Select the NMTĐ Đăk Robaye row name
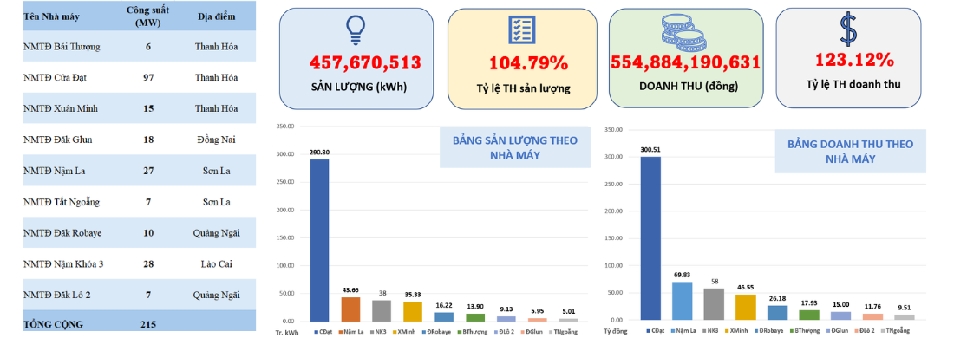Viewport: 980px width, 338px height. (62, 233)
